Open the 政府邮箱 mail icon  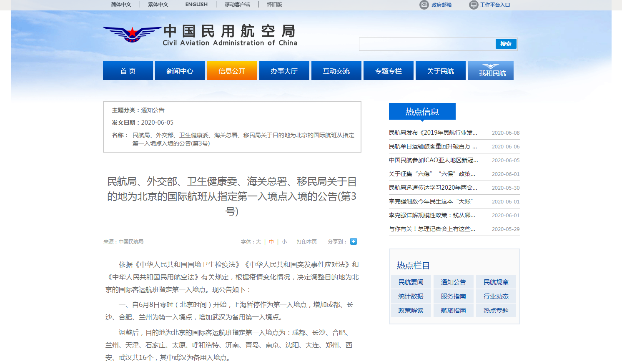[424, 5]
